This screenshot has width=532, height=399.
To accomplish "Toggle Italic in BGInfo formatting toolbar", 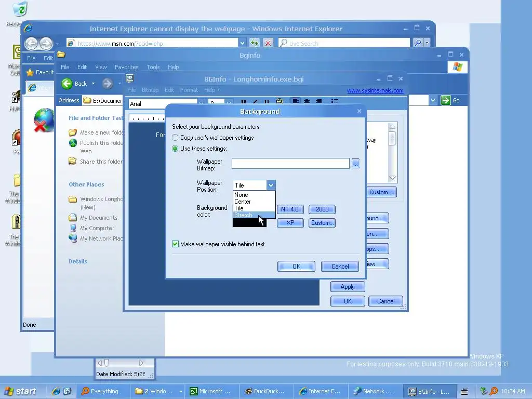I will (255, 101).
